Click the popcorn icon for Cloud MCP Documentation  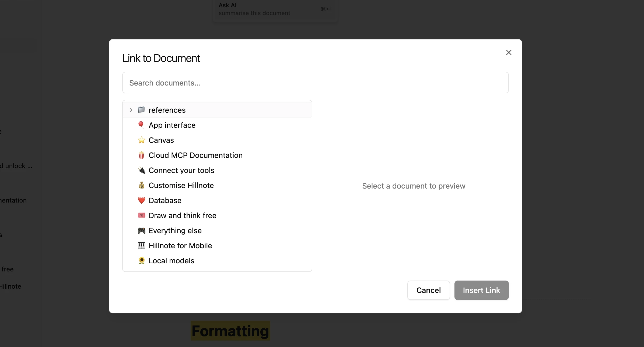tap(141, 155)
